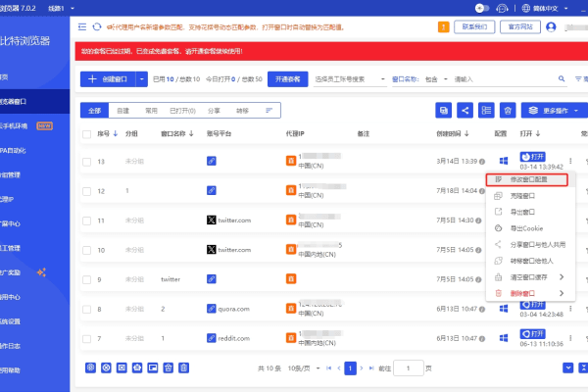Open the 10条/页 page size dropdown
588x392 pixels.
coord(304,368)
